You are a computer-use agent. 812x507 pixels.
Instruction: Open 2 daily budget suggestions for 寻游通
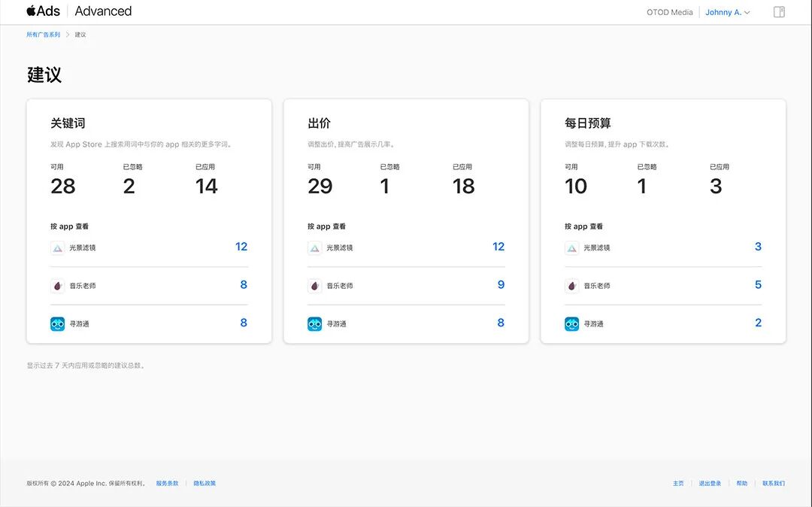pyautogui.click(x=758, y=323)
